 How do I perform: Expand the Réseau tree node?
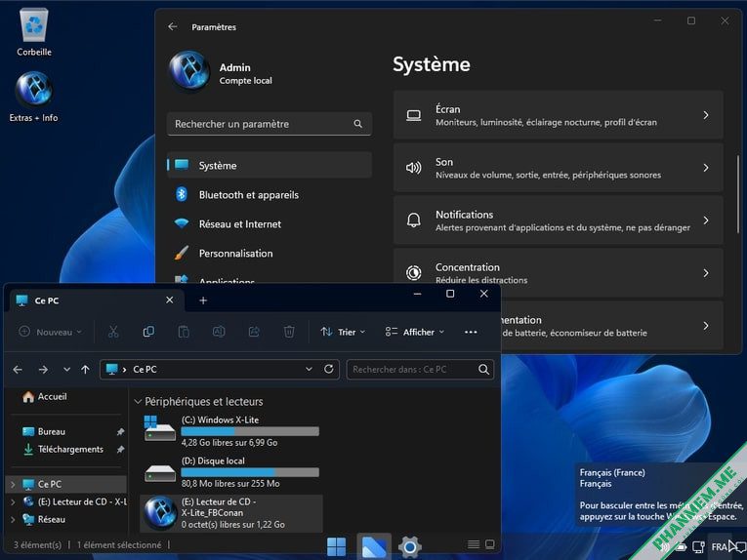coord(13,520)
